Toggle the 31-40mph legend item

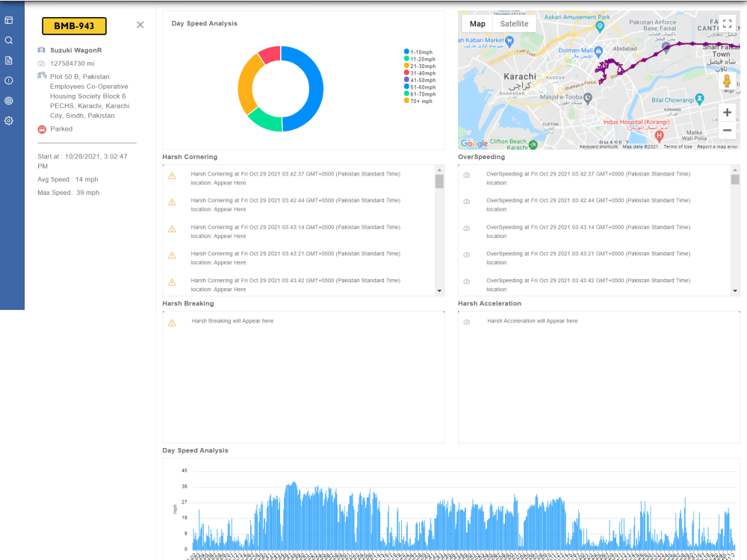click(x=420, y=73)
